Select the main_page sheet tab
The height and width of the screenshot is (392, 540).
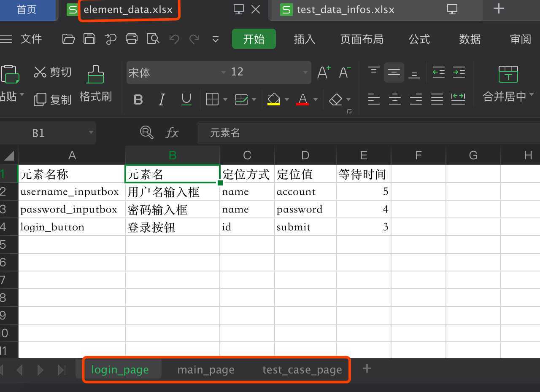pyautogui.click(x=206, y=370)
